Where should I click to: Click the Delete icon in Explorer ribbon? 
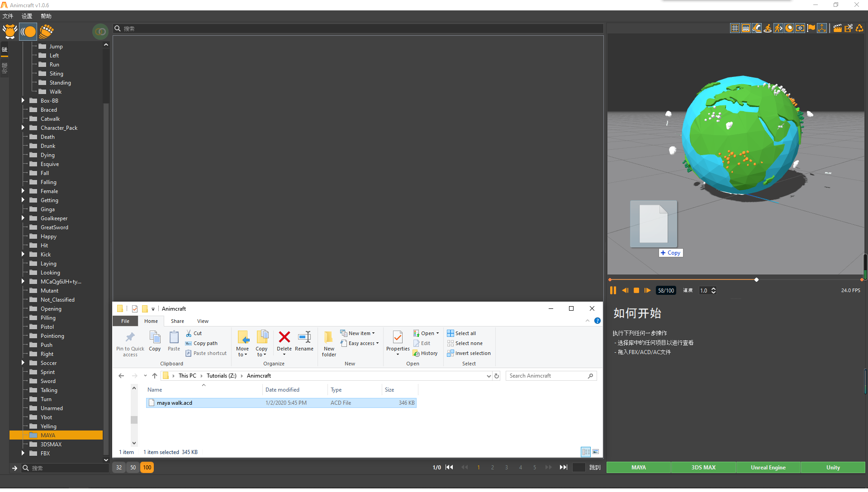pos(284,337)
